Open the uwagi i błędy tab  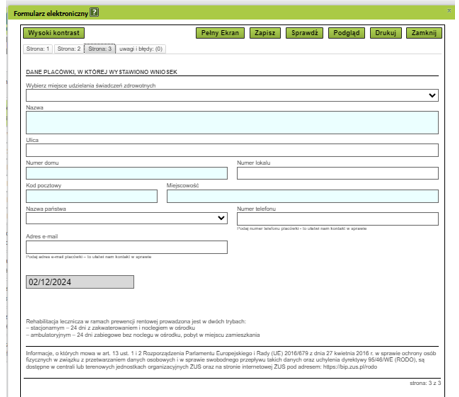[x=141, y=49]
